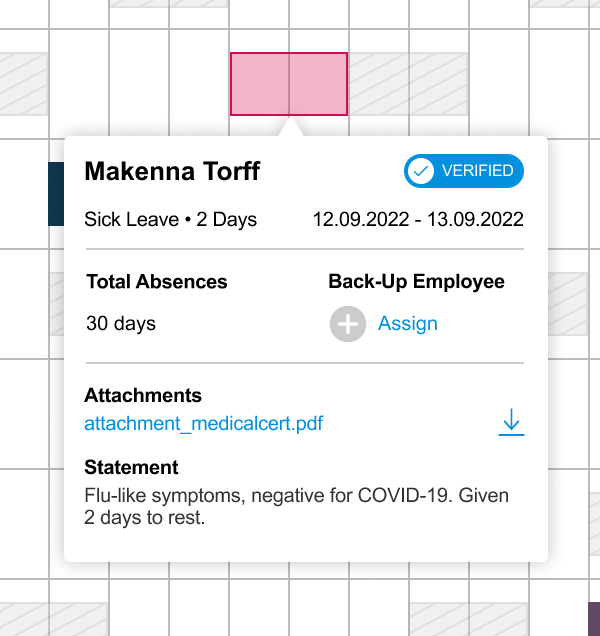Select the dark navy event bar at left edge
This screenshot has height=636, width=600.
56,194
